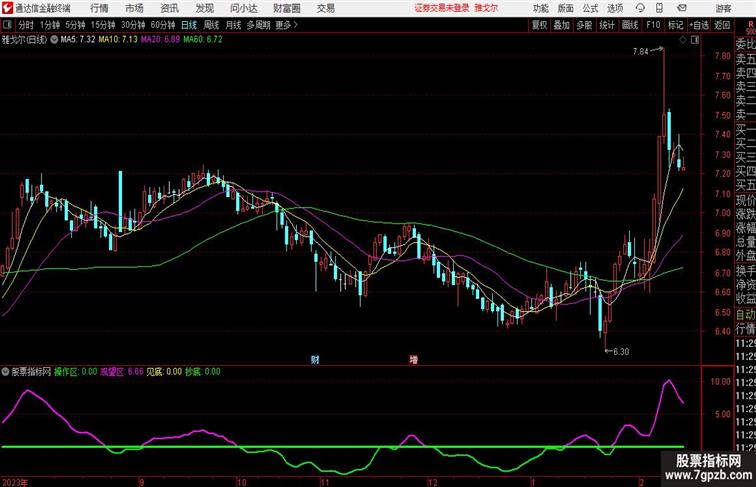The image size is (756, 487).
Task: Switch to the 分时 chart tab
Action: [x=26, y=25]
